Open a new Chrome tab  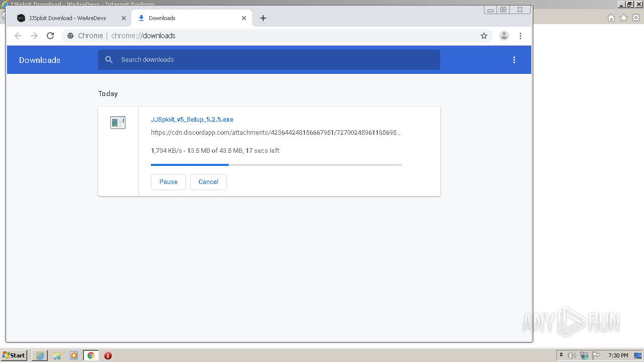tap(263, 18)
